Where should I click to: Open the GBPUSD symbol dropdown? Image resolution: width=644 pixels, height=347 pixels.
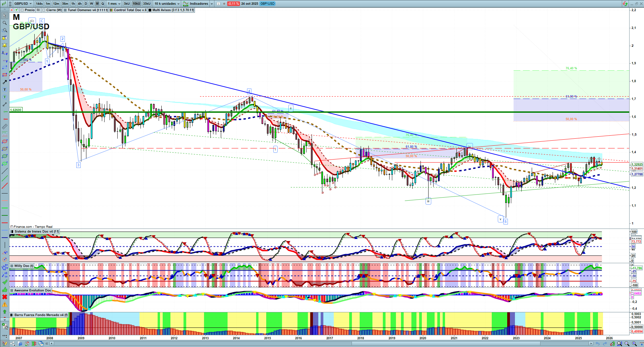pyautogui.click(x=23, y=4)
